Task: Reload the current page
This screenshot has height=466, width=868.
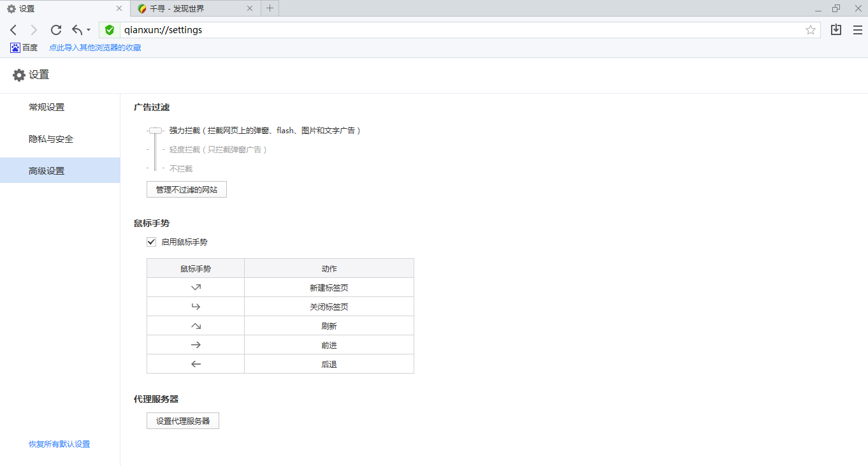Action: coord(56,30)
